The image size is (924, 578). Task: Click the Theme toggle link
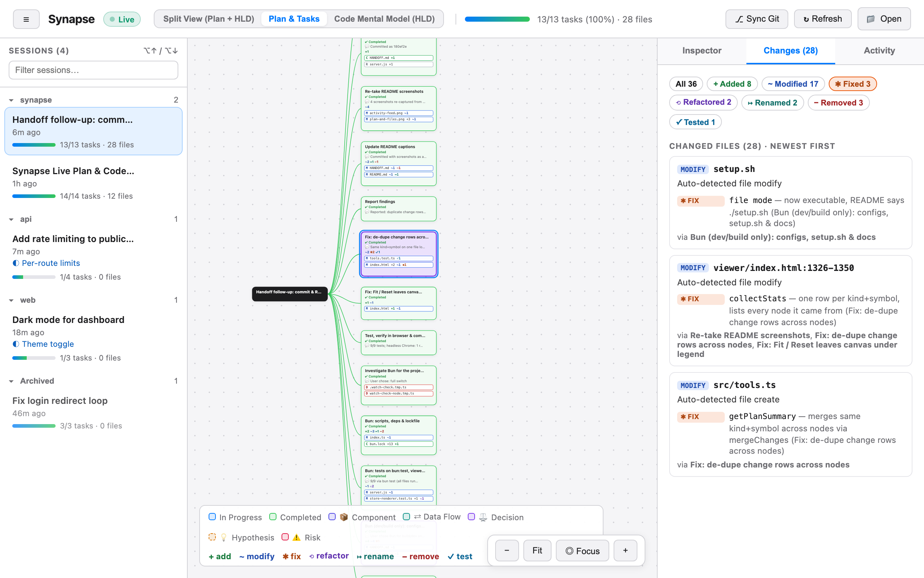tap(48, 344)
